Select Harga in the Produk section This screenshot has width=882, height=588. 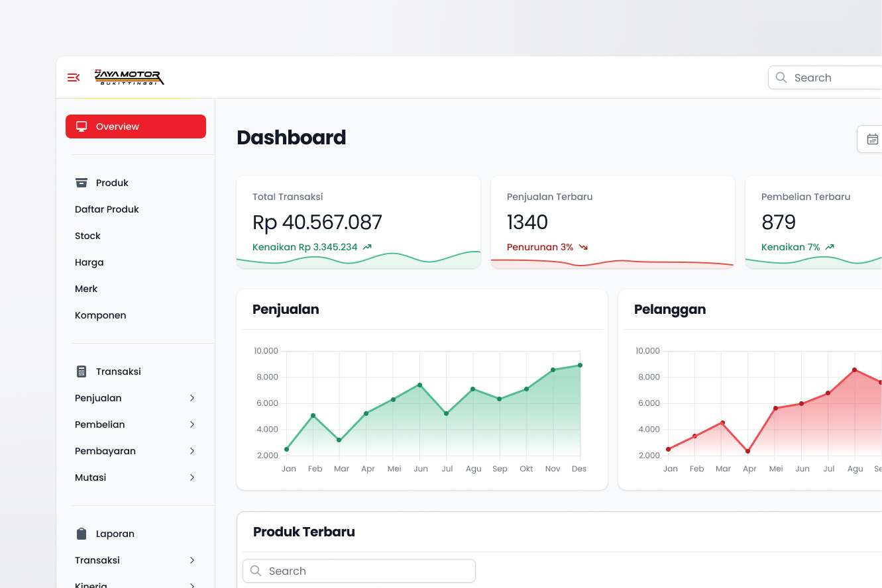89,262
